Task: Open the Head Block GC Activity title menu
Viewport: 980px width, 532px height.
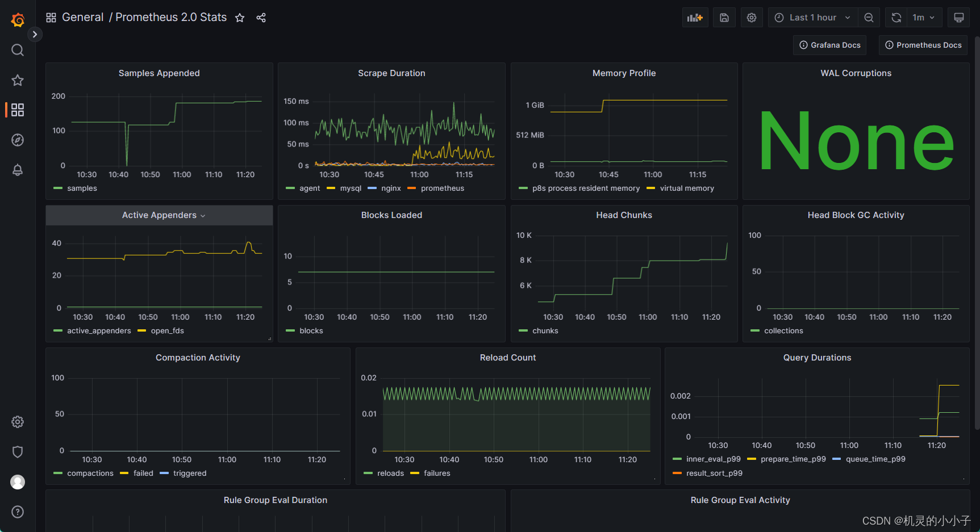Action: click(x=856, y=215)
